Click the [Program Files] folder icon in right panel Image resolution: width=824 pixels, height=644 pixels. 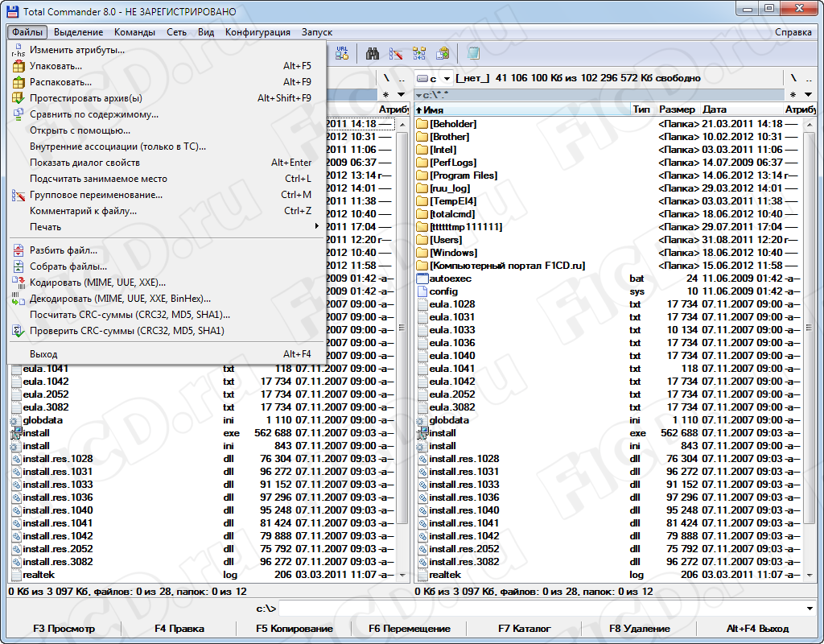422,175
